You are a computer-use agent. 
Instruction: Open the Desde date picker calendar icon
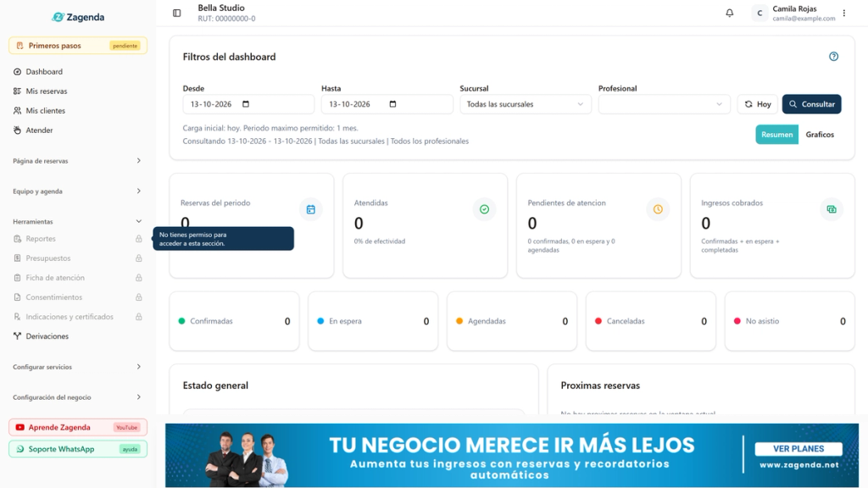click(x=246, y=104)
